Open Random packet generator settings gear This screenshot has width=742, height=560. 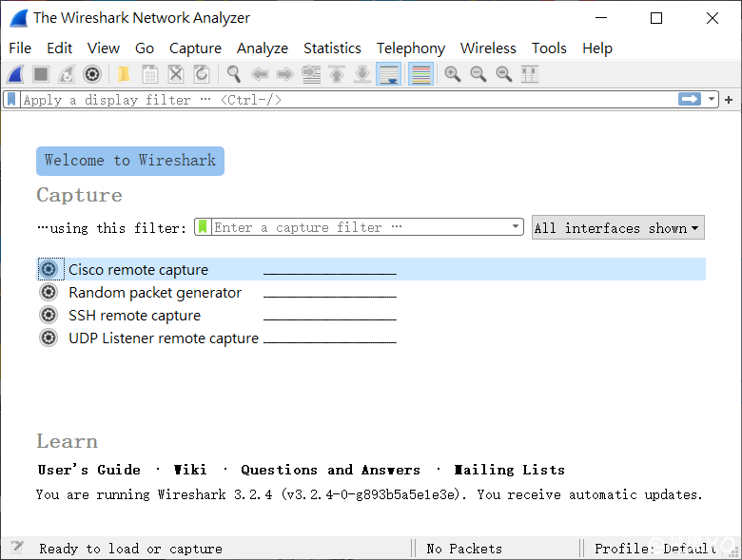coord(49,292)
